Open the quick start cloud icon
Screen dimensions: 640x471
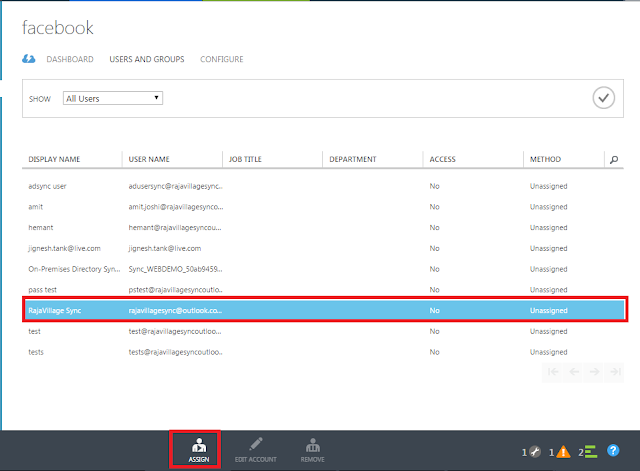click(x=29, y=59)
